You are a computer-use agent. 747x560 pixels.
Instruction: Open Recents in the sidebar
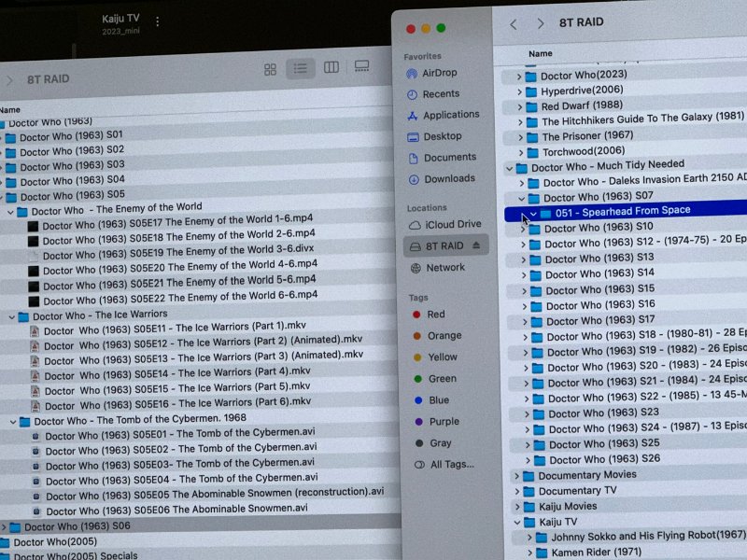(433, 94)
